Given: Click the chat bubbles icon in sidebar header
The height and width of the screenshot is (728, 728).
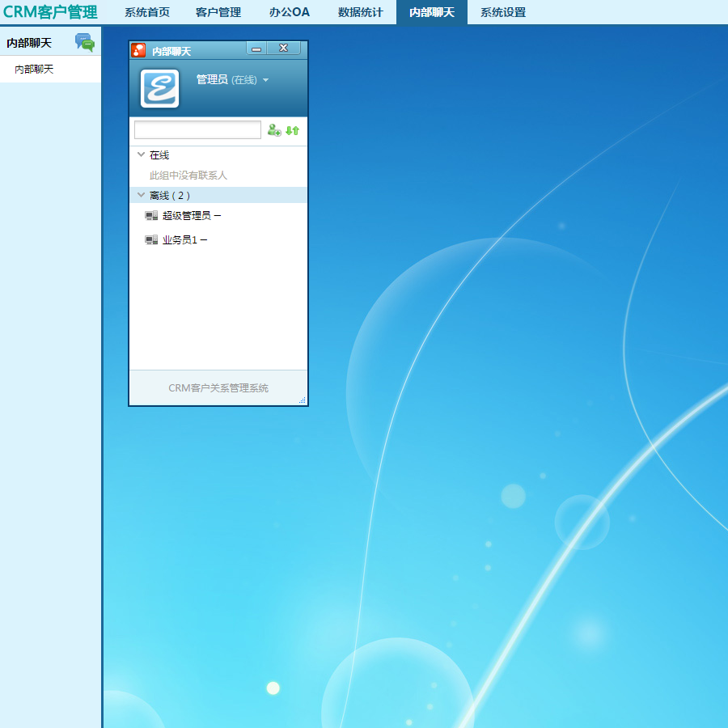Looking at the screenshot, I should (85, 42).
